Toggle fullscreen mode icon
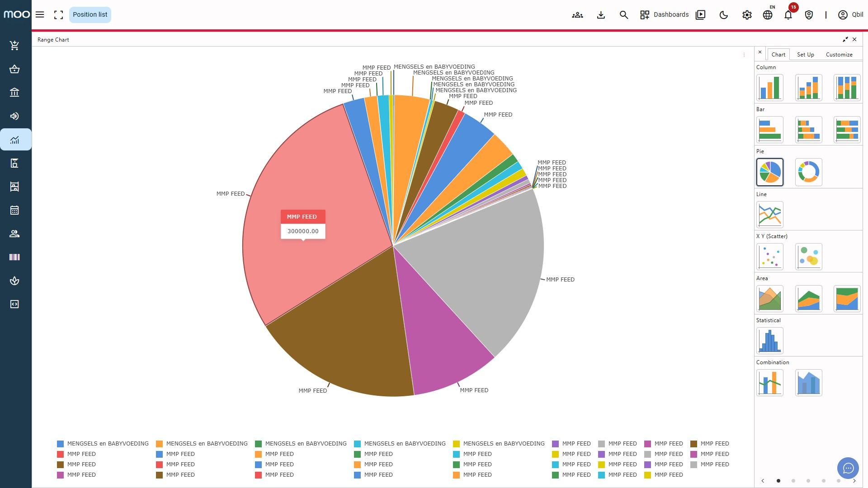 (58, 15)
